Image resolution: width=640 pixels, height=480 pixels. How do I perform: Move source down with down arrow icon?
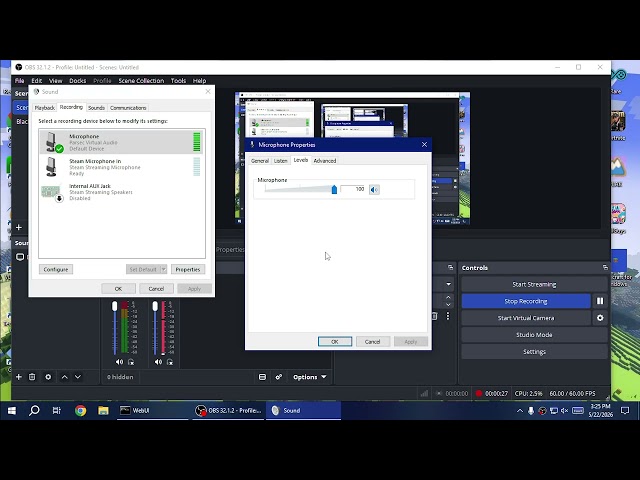(78, 377)
